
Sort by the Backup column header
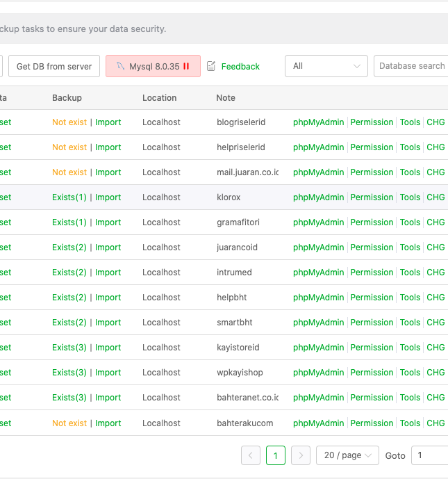click(67, 98)
